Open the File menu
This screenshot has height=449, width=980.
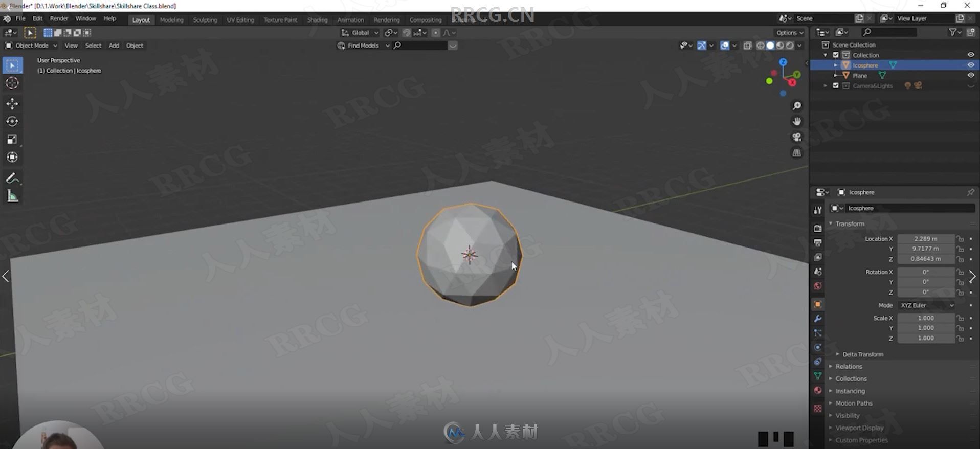click(x=20, y=18)
